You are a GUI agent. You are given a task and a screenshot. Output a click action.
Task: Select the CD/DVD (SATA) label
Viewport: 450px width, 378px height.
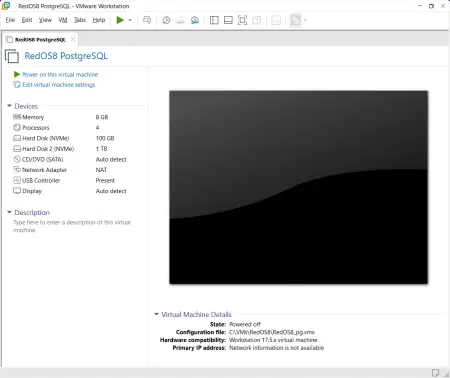point(43,160)
